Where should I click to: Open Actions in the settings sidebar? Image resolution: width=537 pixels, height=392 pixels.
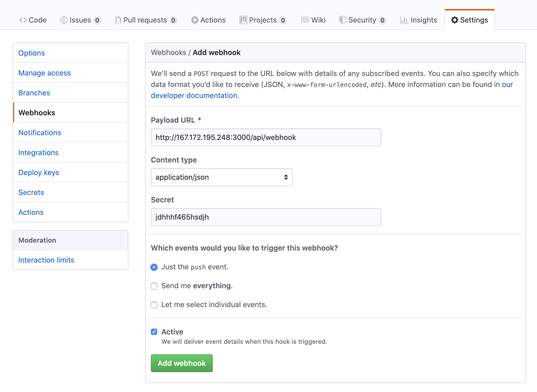pyautogui.click(x=70, y=212)
